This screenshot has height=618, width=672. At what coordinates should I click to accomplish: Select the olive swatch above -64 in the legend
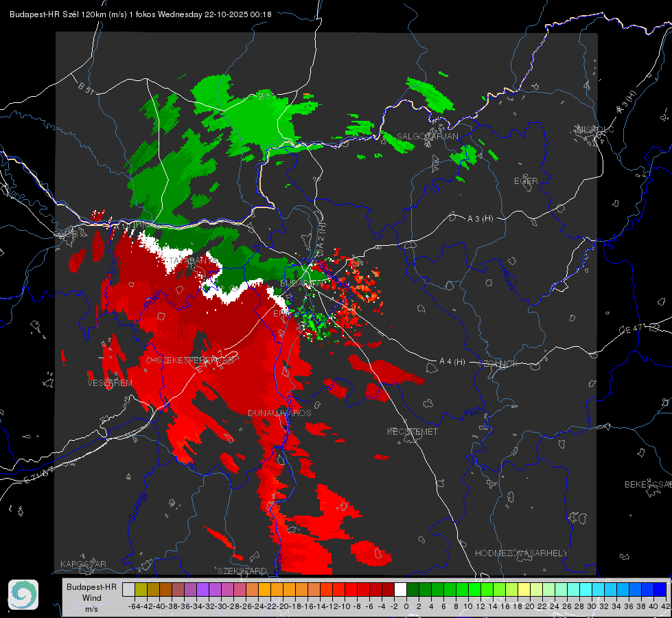[x=141, y=589]
